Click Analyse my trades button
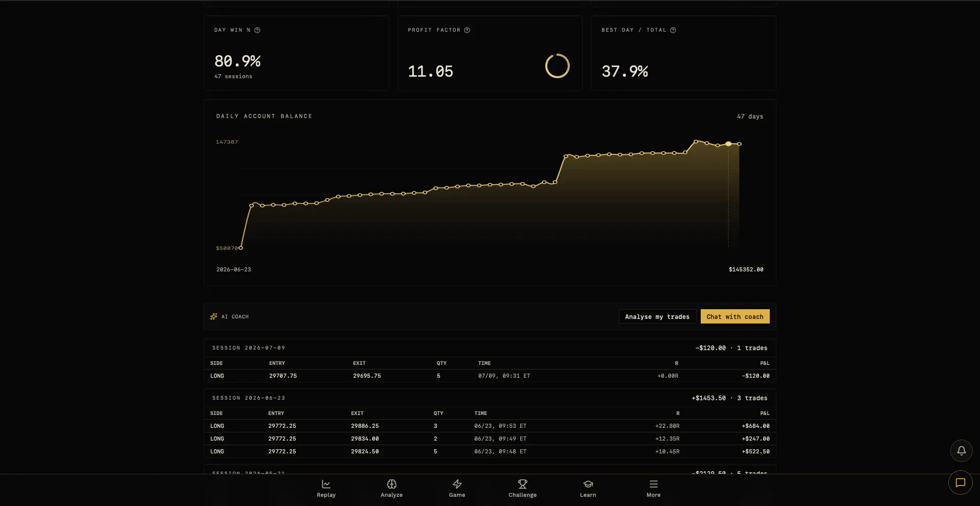 click(657, 316)
